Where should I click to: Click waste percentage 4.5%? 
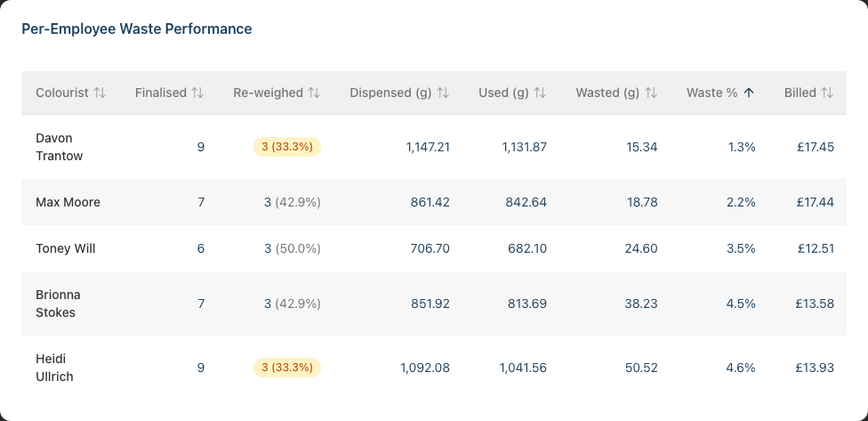741,304
